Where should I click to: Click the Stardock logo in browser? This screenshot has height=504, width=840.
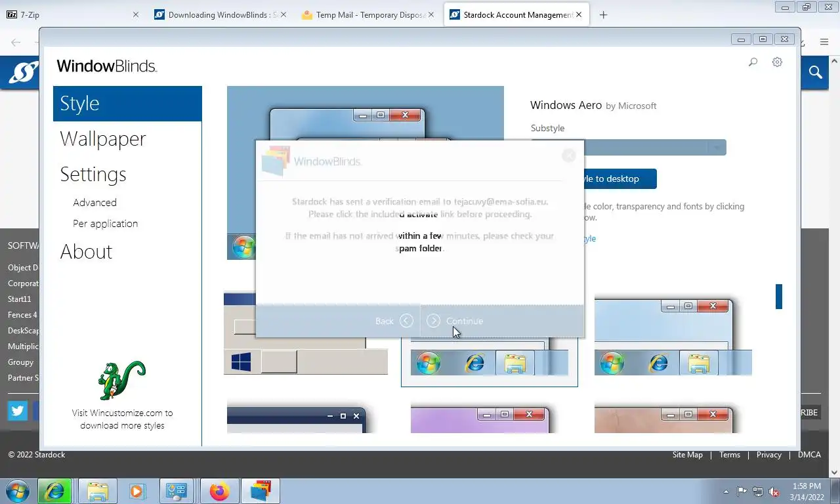coord(23,72)
